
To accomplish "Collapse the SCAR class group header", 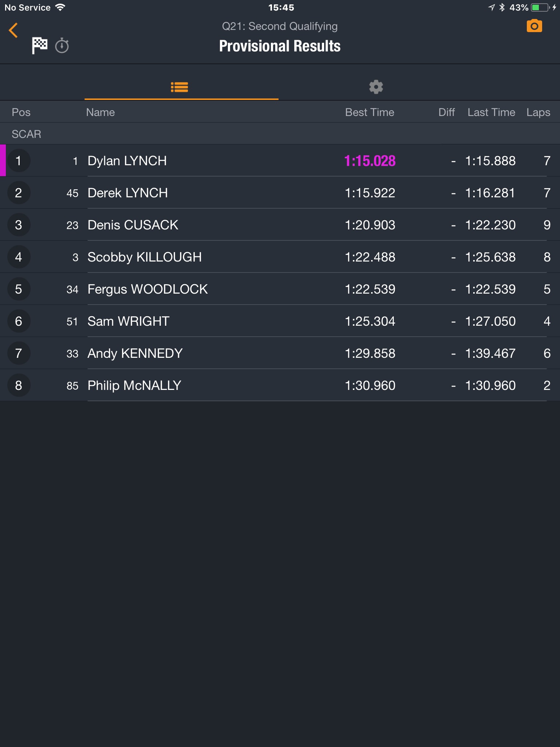I will pos(280,134).
